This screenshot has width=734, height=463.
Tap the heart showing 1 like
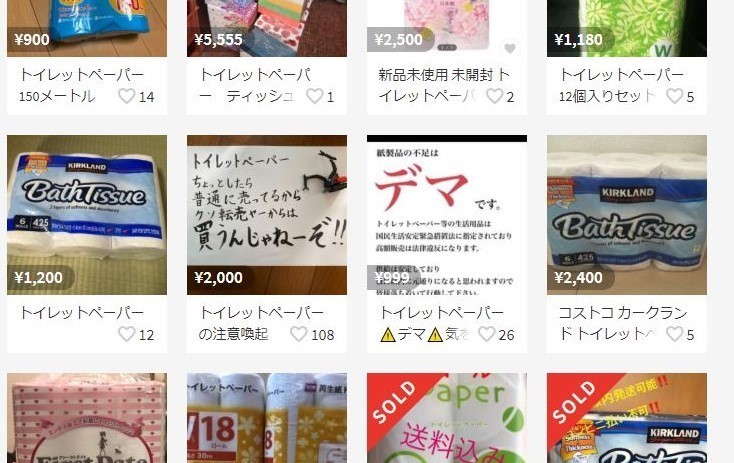point(315,96)
